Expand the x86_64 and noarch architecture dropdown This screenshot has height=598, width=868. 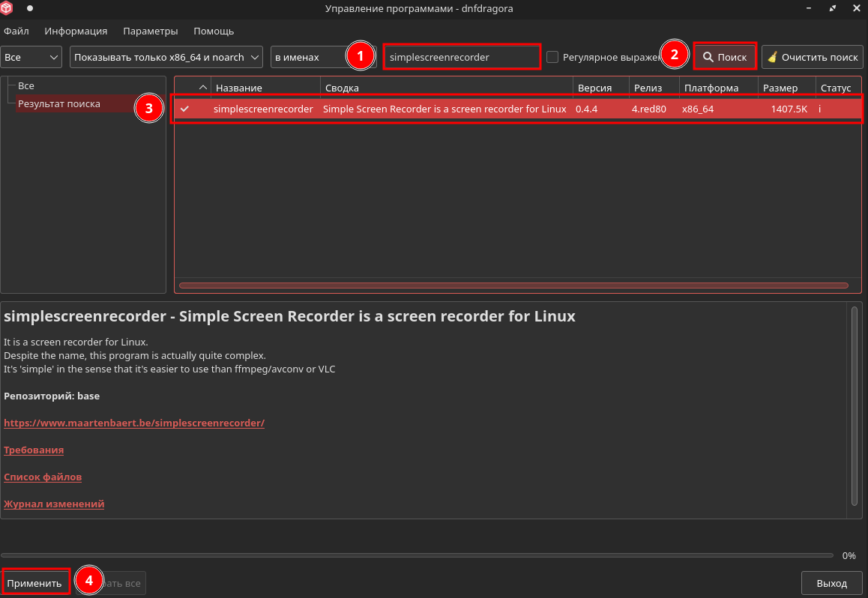click(166, 57)
